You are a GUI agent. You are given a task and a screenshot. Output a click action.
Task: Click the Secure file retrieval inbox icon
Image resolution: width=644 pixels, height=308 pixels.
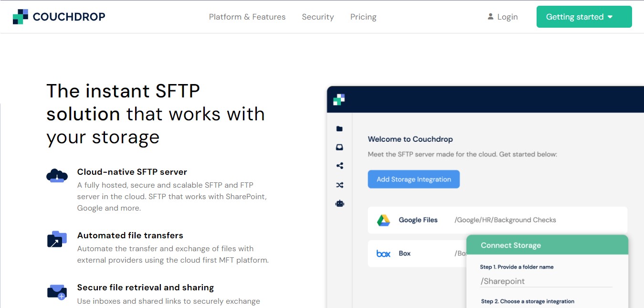pyautogui.click(x=57, y=292)
